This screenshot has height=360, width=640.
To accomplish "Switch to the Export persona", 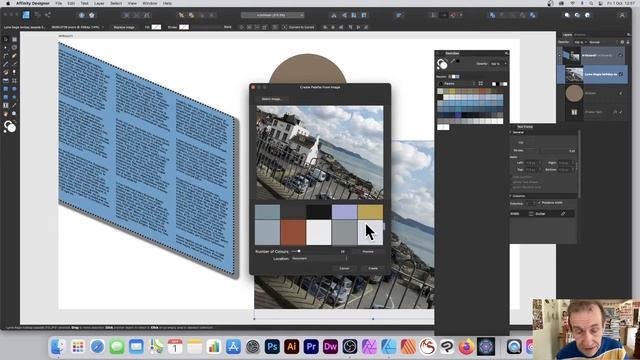I will point(48,15).
